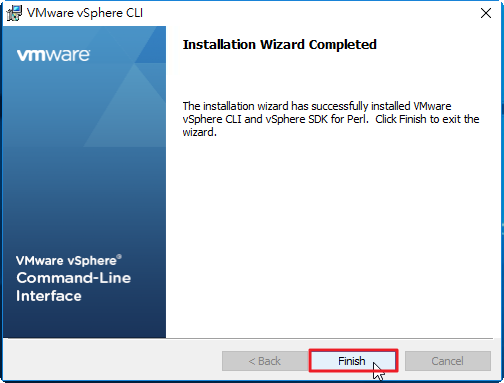Select the Installation Wizard Completed heading
This screenshot has height=383, width=504.
279,44
